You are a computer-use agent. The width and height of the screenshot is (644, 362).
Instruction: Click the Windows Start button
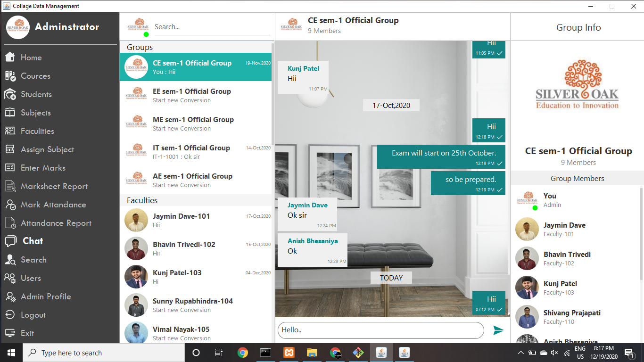[x=11, y=353]
